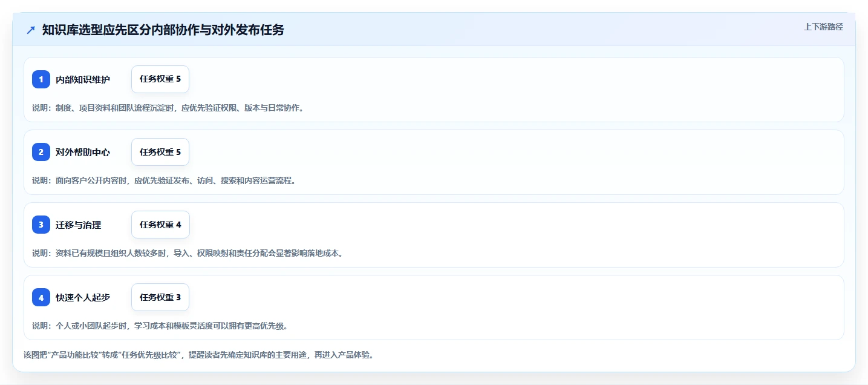Click the number 2 badge for 对外帮助中心
This screenshot has height=385, width=868.
point(41,152)
